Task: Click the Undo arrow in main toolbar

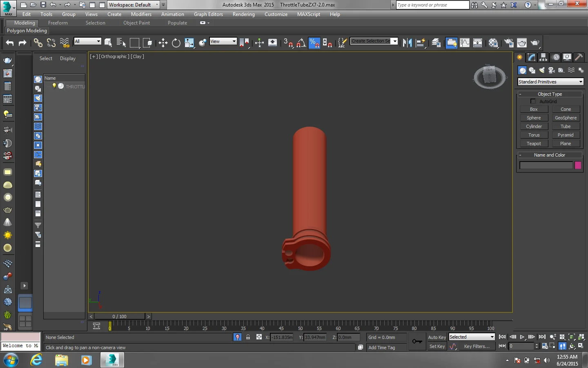Action: pyautogui.click(x=10, y=43)
